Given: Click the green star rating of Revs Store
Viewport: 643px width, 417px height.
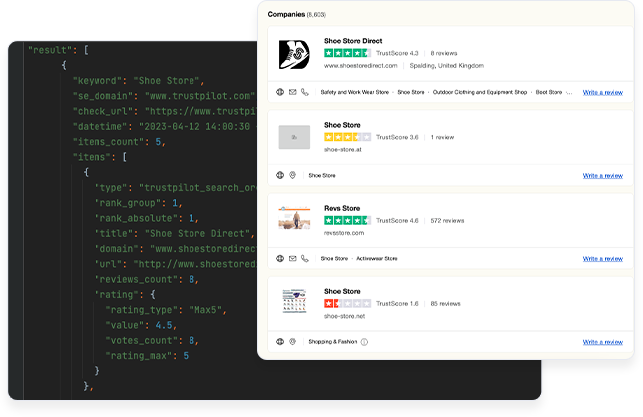Looking at the screenshot, I should pos(347,220).
